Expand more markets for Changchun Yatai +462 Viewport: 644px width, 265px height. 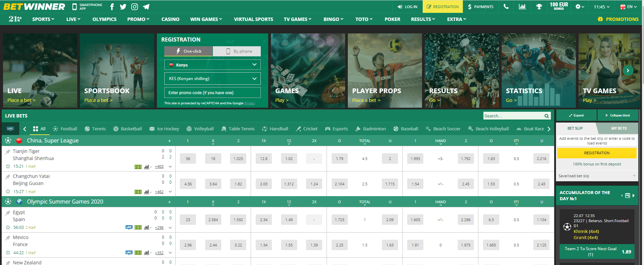point(159,192)
